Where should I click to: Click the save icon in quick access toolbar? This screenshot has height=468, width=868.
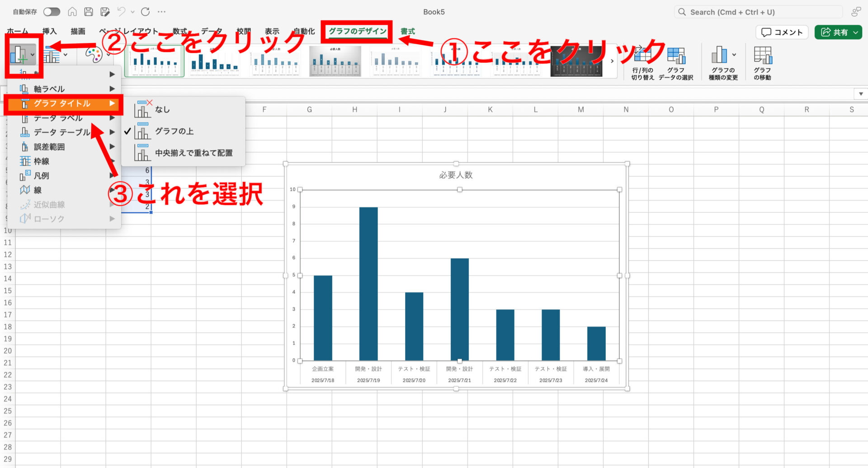click(x=89, y=12)
